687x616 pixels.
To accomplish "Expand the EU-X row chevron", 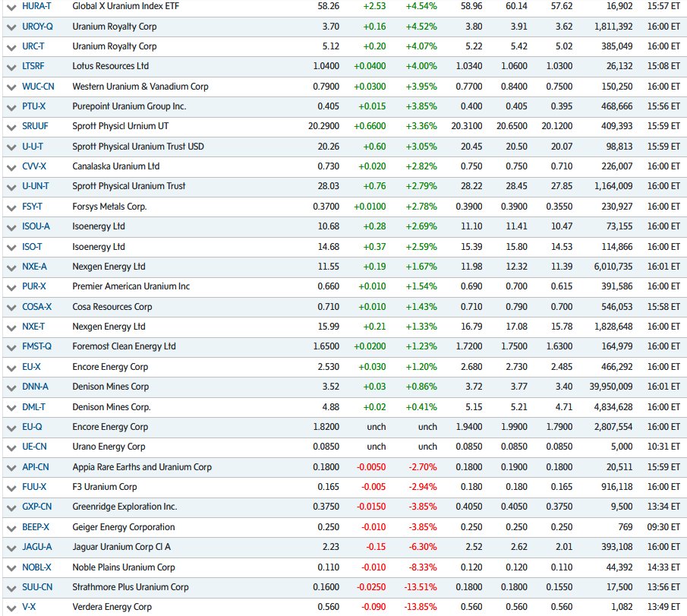I will [x=11, y=368].
